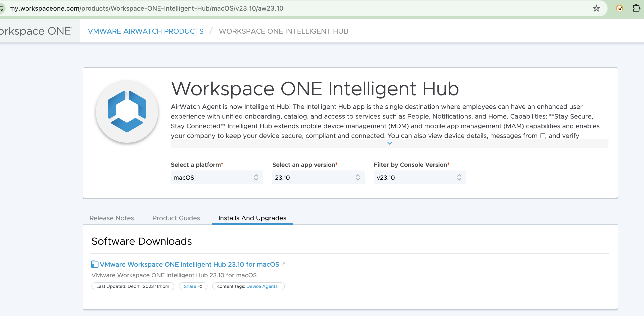This screenshot has width=644, height=316.
Task: Click the Workspace ONE Intelligent Hub logo icon
Action: [x=129, y=111]
